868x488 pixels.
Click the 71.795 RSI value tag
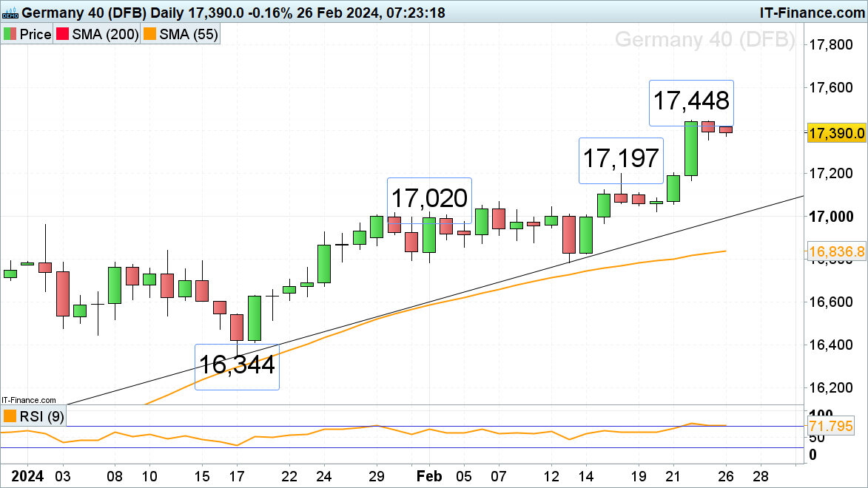pyautogui.click(x=836, y=427)
